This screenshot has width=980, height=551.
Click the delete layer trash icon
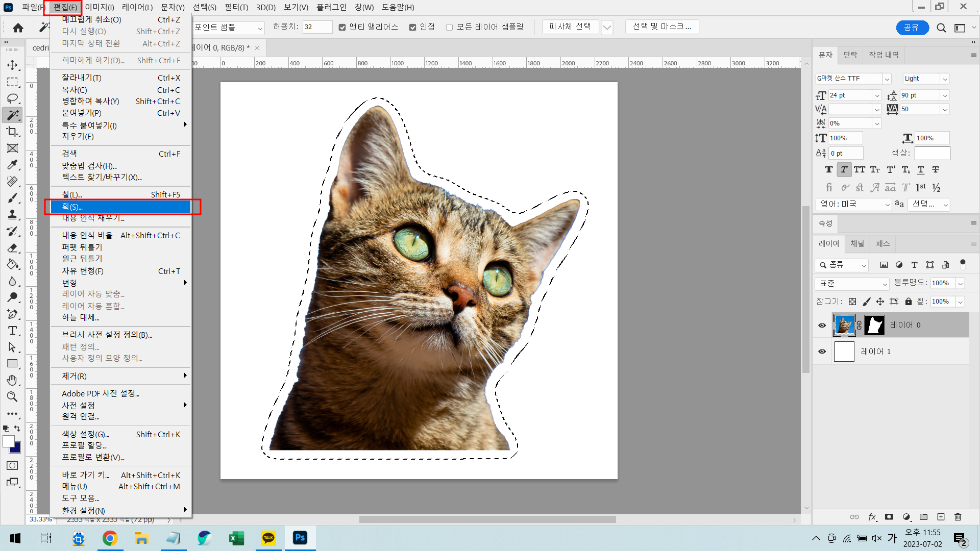coord(958,517)
